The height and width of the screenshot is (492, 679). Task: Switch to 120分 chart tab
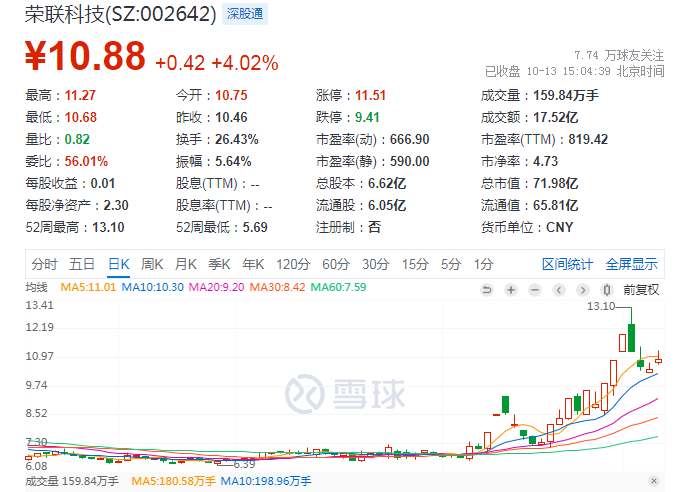(293, 264)
